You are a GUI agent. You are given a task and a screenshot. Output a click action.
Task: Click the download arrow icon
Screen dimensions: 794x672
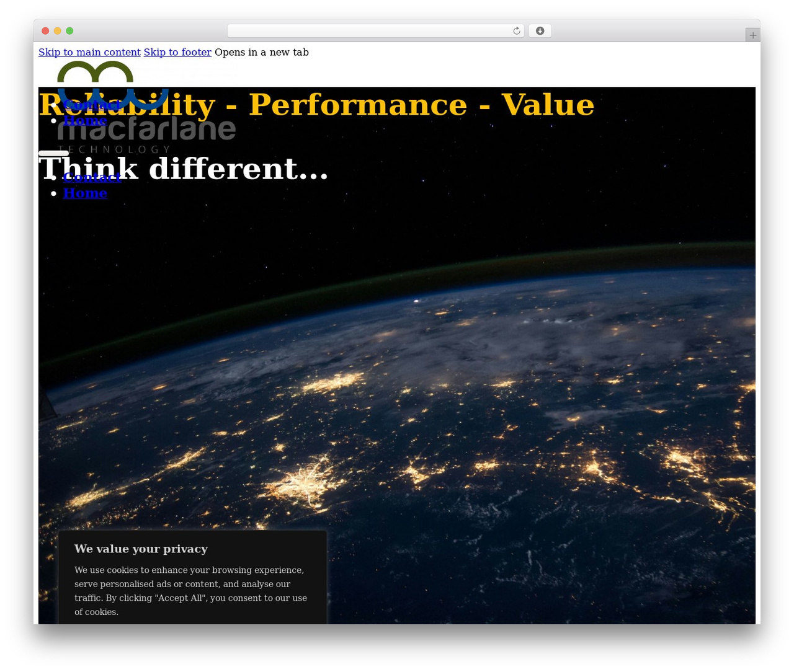(540, 31)
